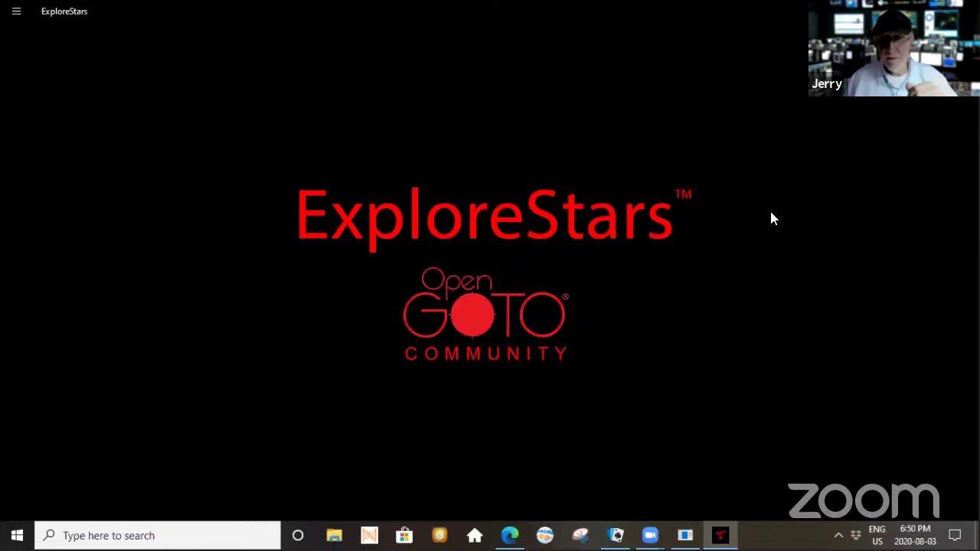980x551 pixels.
Task: Open the pink-grey app icon on taskbar
Action: pos(580,536)
